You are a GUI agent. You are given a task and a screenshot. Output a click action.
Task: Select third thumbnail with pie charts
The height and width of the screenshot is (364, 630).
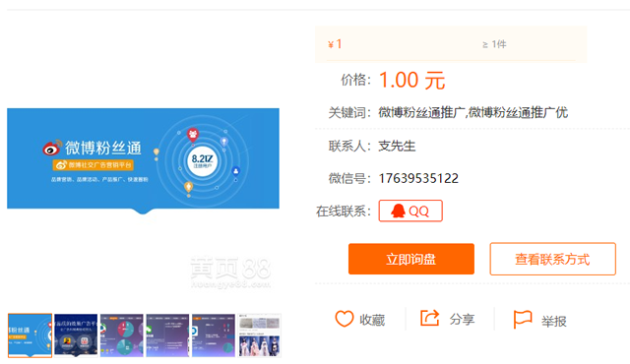[122, 335]
